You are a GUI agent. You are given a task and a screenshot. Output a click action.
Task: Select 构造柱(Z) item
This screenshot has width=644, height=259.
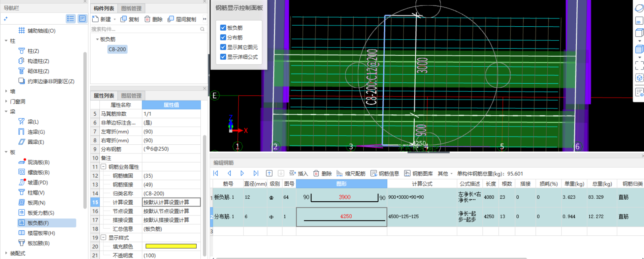pyautogui.click(x=38, y=61)
